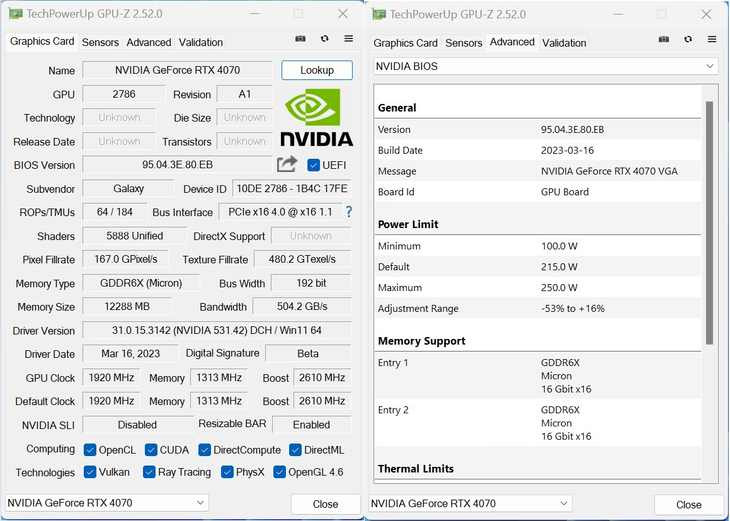This screenshot has height=521, width=730.
Task: Select Graphics Card tab in left window
Action: click(x=42, y=41)
